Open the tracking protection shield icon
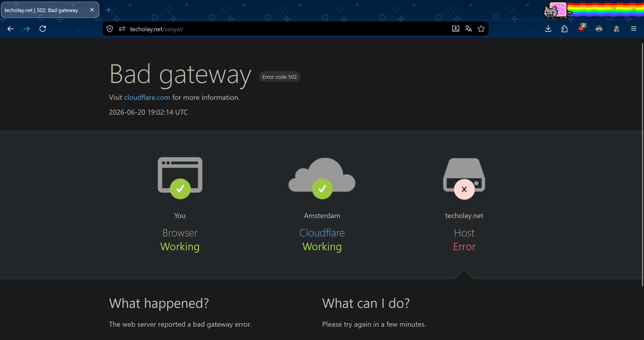The height and width of the screenshot is (340, 644). click(110, 29)
